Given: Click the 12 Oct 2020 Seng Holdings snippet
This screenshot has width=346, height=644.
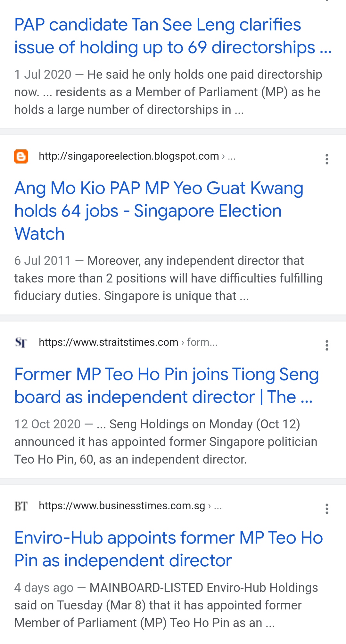Looking at the screenshot, I should (166, 442).
